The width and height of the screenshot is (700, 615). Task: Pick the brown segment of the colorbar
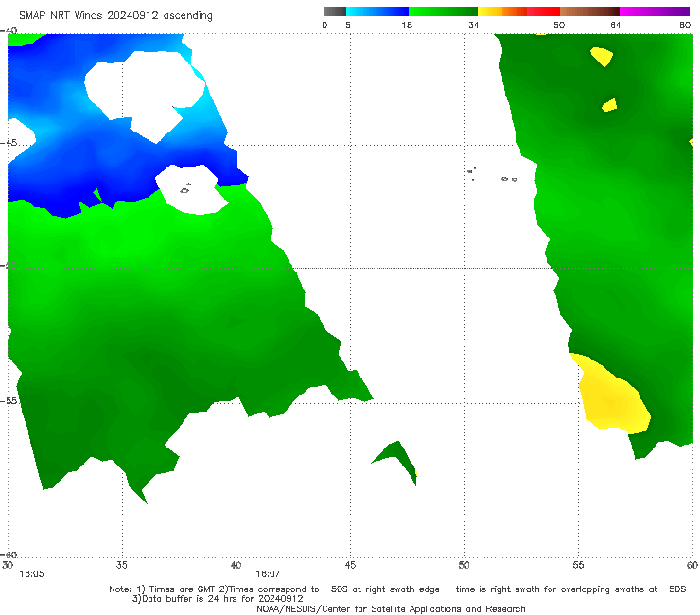(589, 11)
